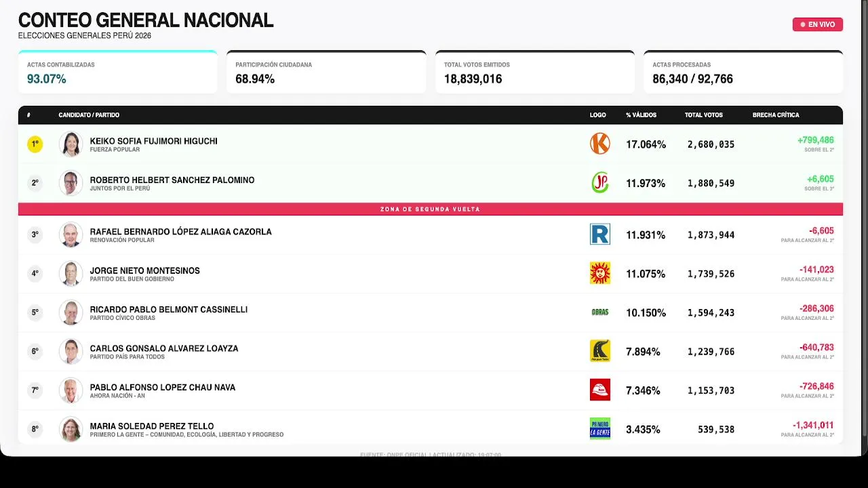868x488 pixels.
Task: Click the EN VIVO live badge
Action: point(817,24)
